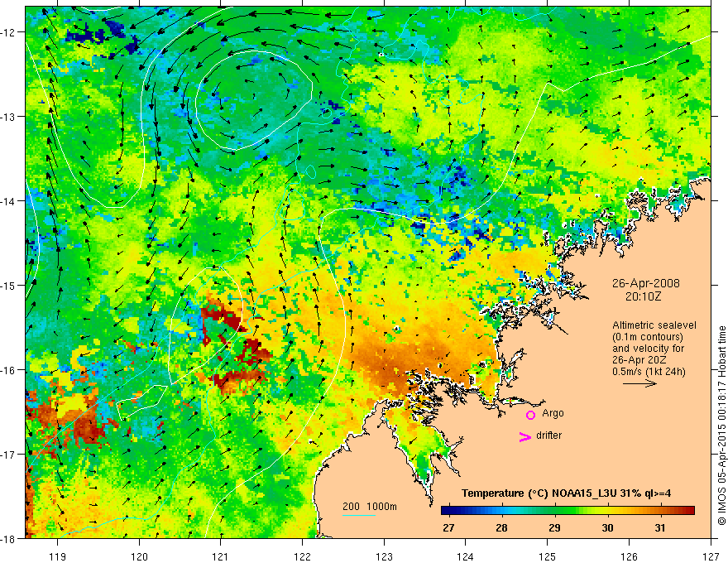The image size is (728, 563).
Task: Click the latitude axis label -16
Action: coord(9,370)
